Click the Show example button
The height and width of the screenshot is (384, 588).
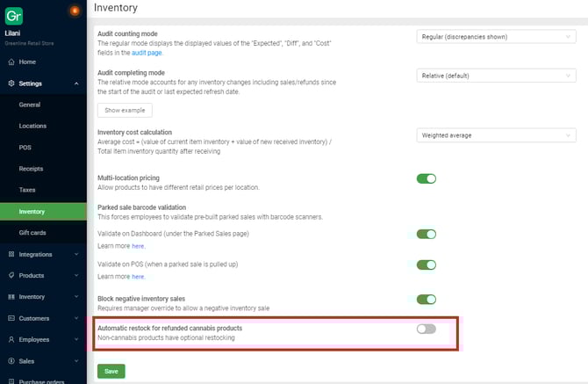pos(125,111)
